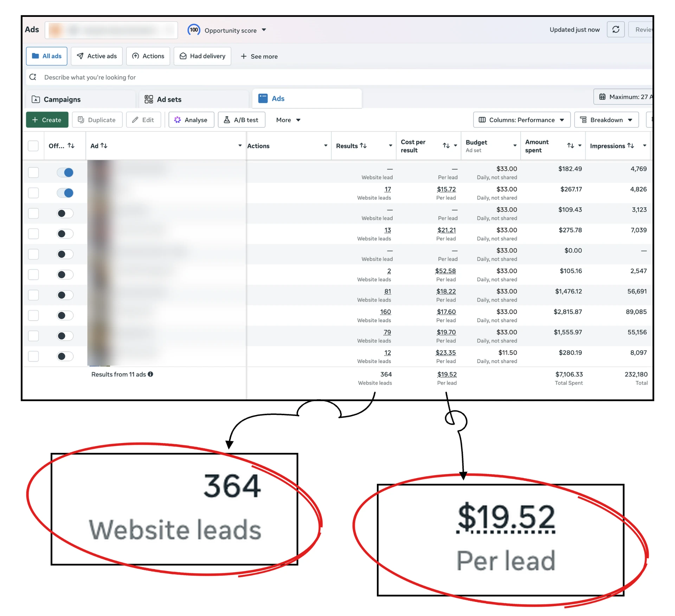Click the Edit button

pyautogui.click(x=143, y=120)
